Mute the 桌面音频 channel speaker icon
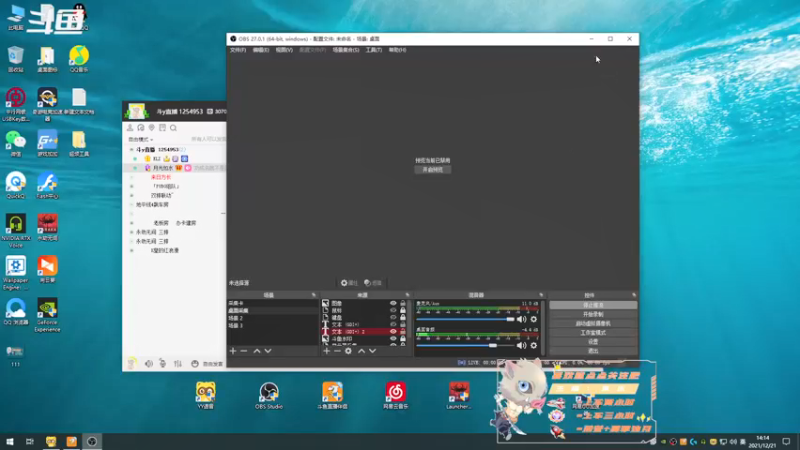The width and height of the screenshot is (800, 450). [x=521, y=345]
